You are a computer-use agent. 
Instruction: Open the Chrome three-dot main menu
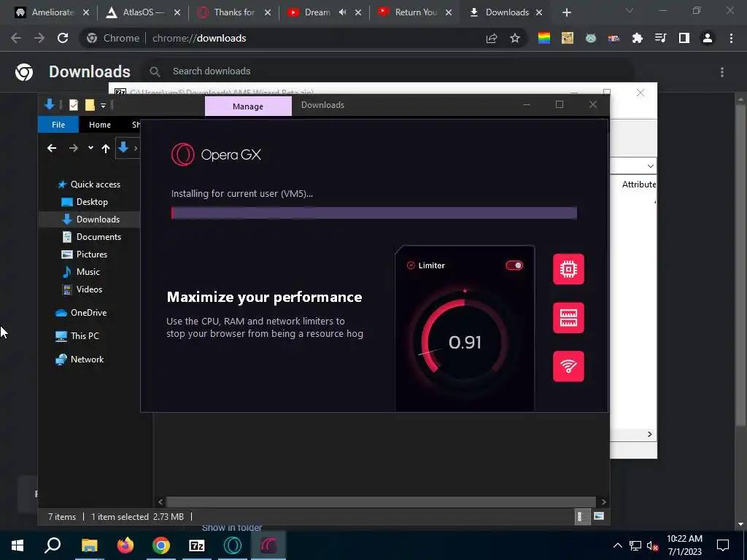click(731, 38)
